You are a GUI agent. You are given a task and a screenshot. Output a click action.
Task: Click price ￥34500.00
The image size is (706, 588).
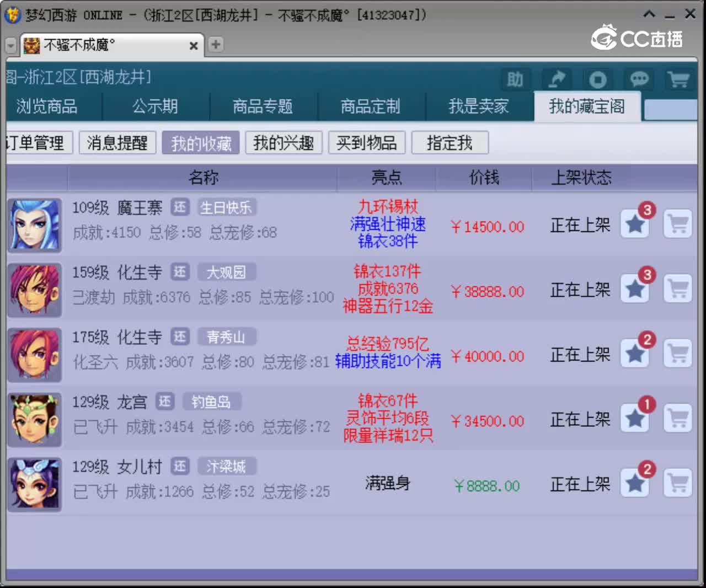[487, 421]
